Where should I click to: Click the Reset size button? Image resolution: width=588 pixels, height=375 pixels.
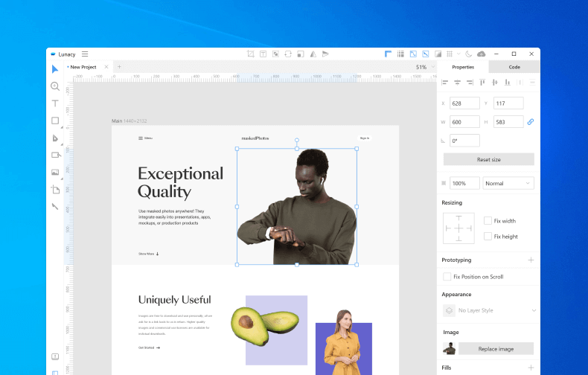[x=488, y=159]
